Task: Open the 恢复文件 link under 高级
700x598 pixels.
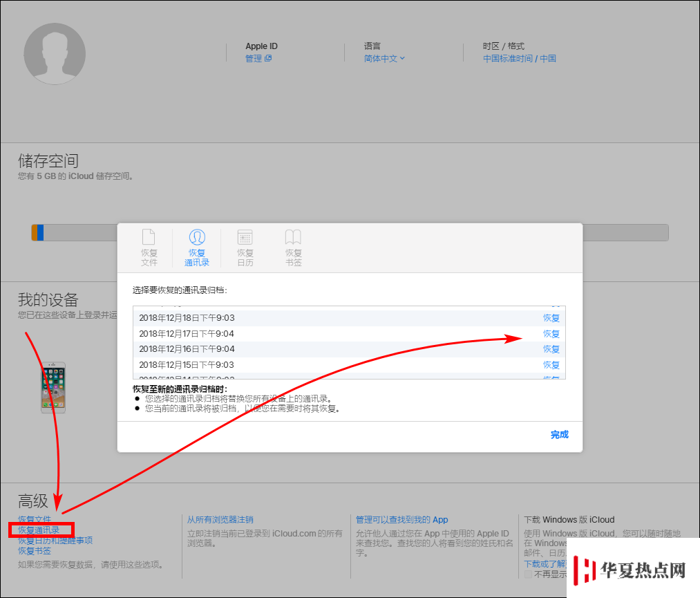Action: pos(35,519)
